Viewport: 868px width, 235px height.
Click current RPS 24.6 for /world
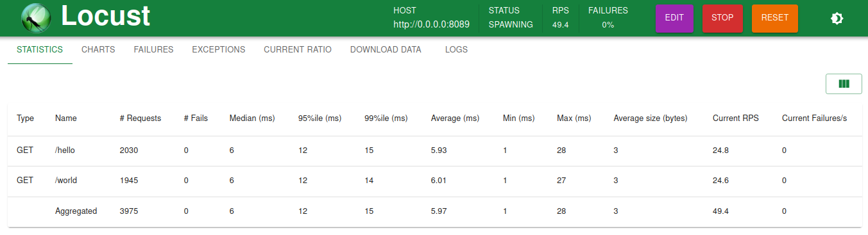click(720, 181)
